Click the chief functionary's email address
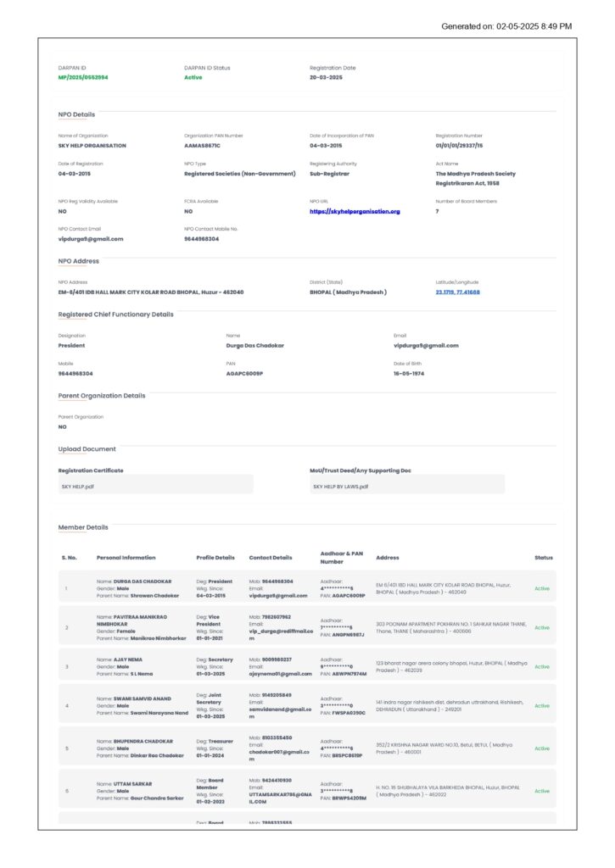 [426, 345]
